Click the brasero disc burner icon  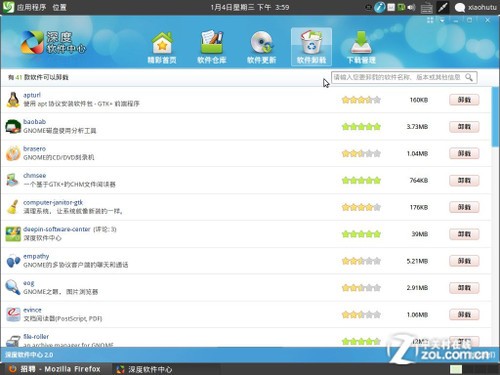pos(13,153)
